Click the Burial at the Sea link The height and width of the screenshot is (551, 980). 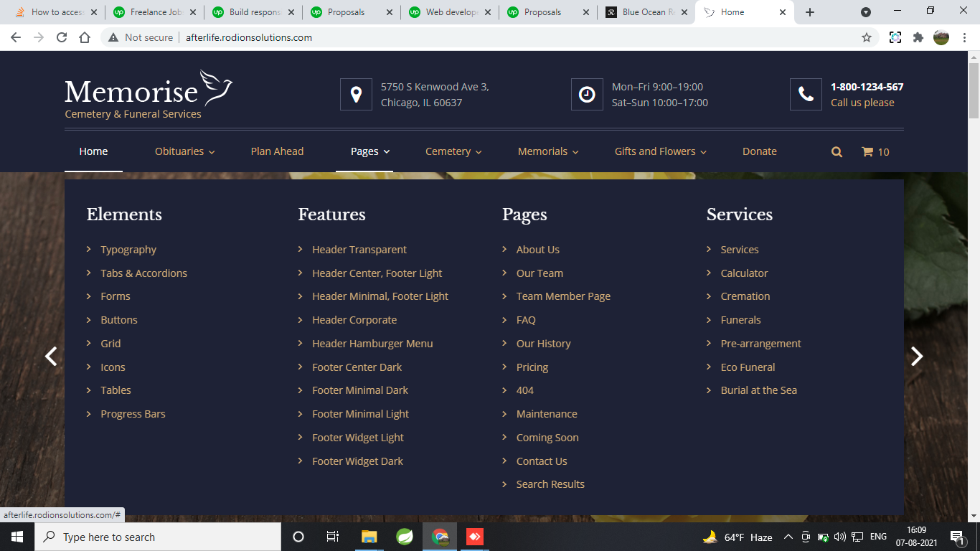(x=759, y=390)
